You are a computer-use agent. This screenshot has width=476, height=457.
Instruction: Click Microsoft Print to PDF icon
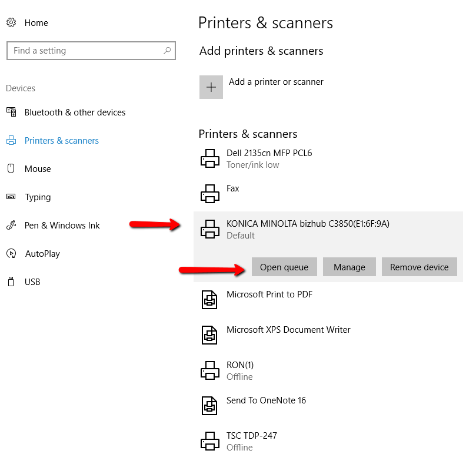(209, 300)
